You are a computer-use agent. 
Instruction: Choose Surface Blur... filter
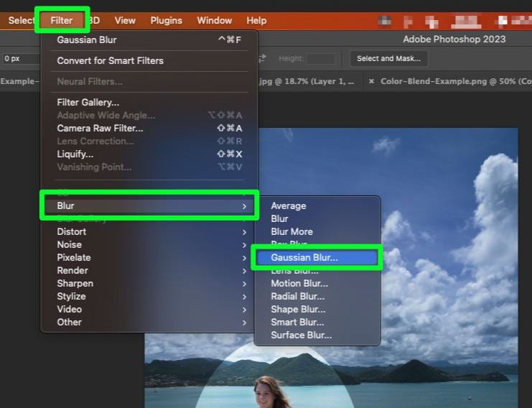click(317, 335)
